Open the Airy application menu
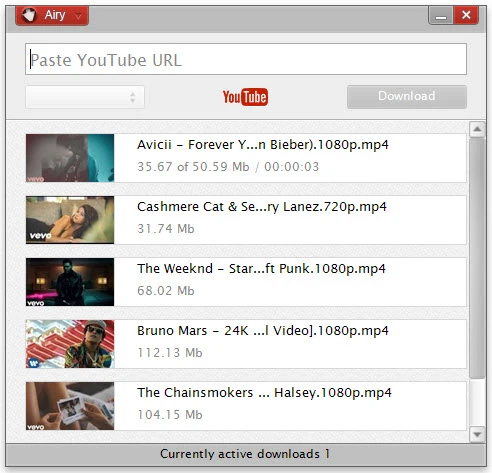The height and width of the screenshot is (473, 492). [52, 15]
